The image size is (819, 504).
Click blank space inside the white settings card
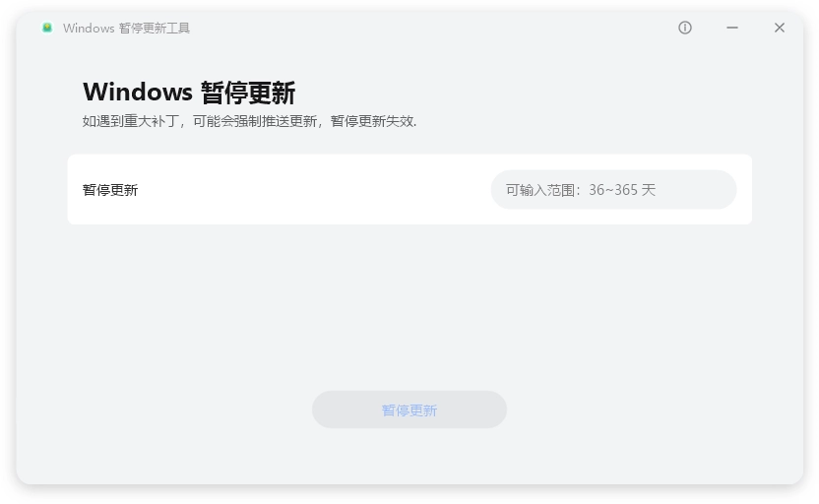coord(315,189)
